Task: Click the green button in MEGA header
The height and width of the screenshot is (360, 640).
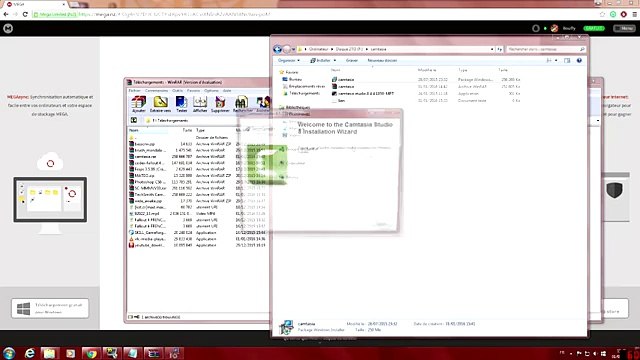Action: pos(593,28)
